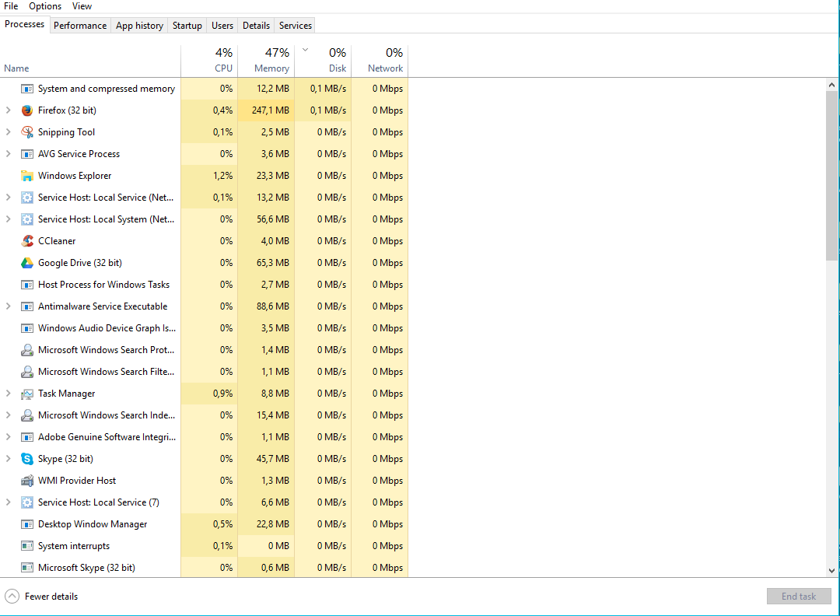
Task: Click the Skype (32 bit) icon
Action: (x=26, y=459)
